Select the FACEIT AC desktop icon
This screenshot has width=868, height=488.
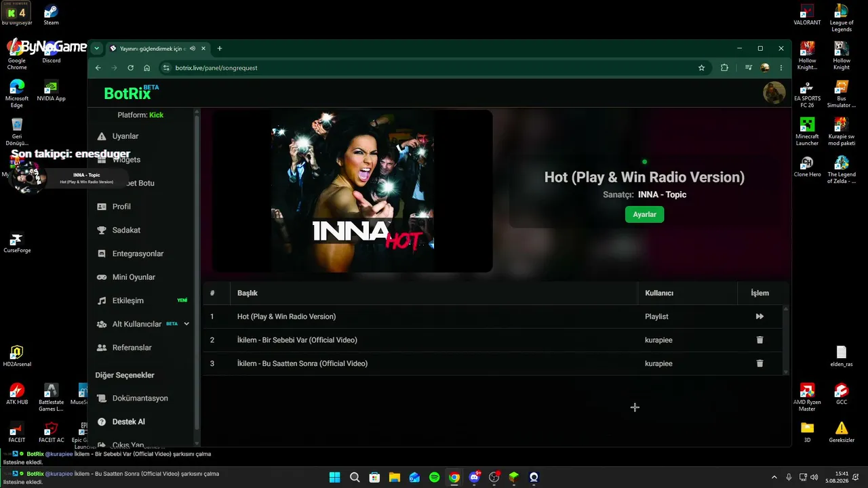tap(51, 432)
